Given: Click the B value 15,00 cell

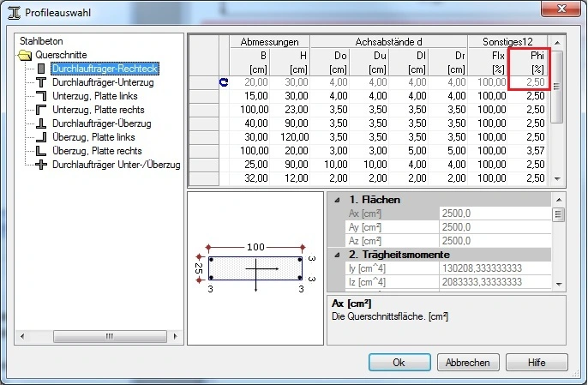Looking at the screenshot, I should [249, 96].
